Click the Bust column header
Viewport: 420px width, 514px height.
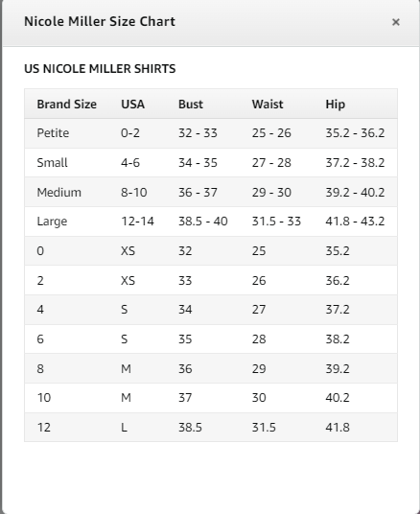coord(191,105)
